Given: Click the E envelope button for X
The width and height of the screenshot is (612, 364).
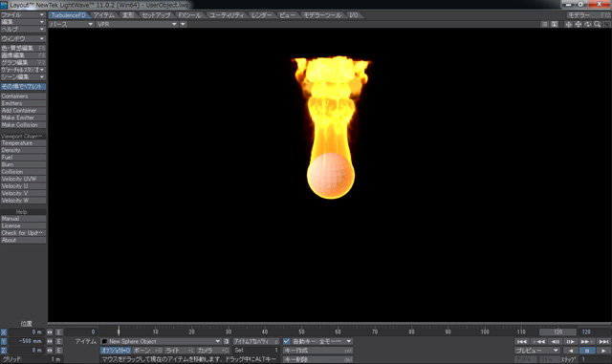Looking at the screenshot, I should click(x=58, y=332).
